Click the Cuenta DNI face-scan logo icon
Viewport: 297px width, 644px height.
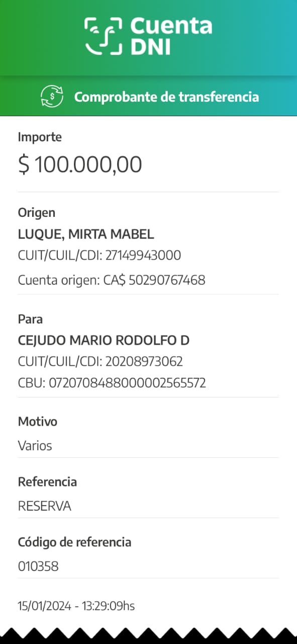point(103,35)
